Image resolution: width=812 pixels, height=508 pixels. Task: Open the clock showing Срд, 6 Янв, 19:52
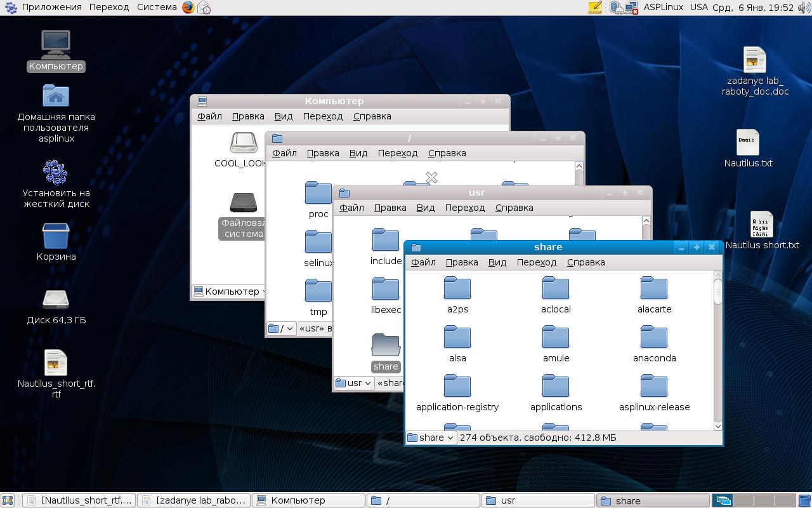[x=753, y=8]
